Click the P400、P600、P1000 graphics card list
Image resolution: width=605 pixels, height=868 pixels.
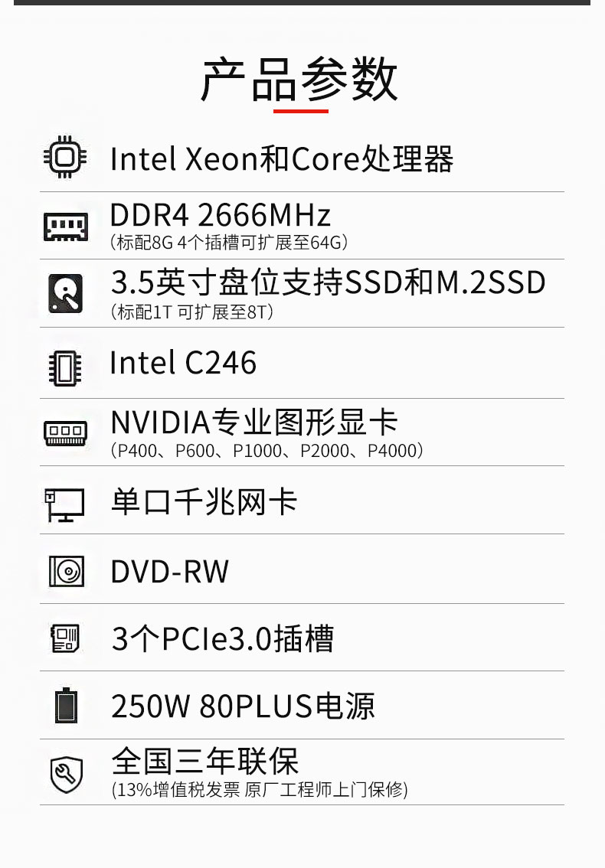click(267, 451)
